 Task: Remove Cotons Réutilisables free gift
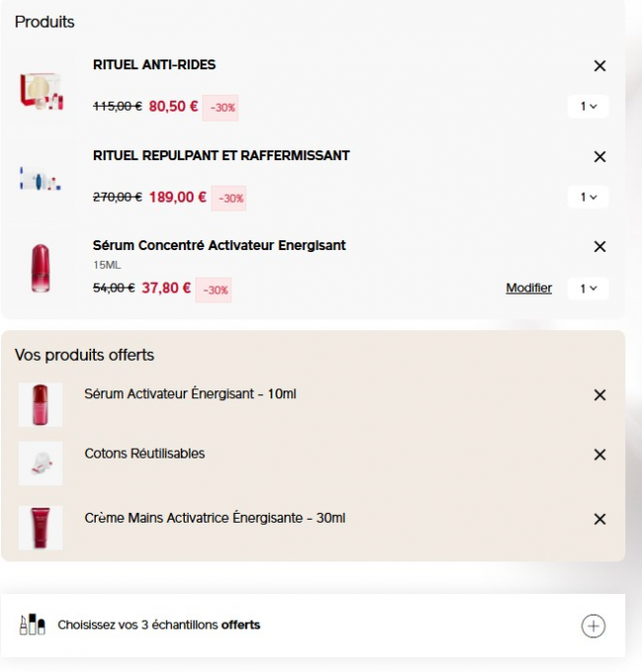[600, 455]
